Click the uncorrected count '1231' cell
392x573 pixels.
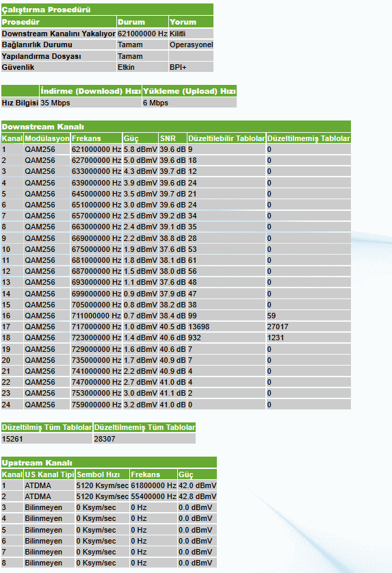[x=309, y=338]
